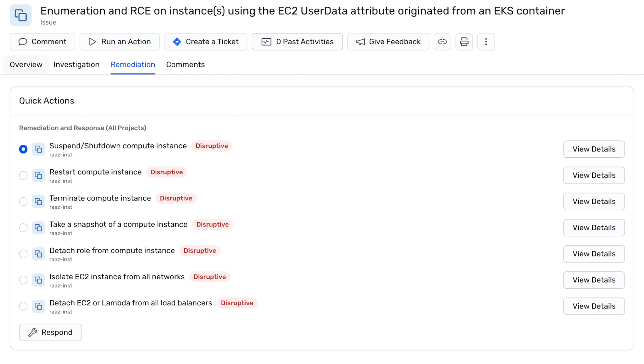Open the three-dot more options menu

tap(486, 42)
